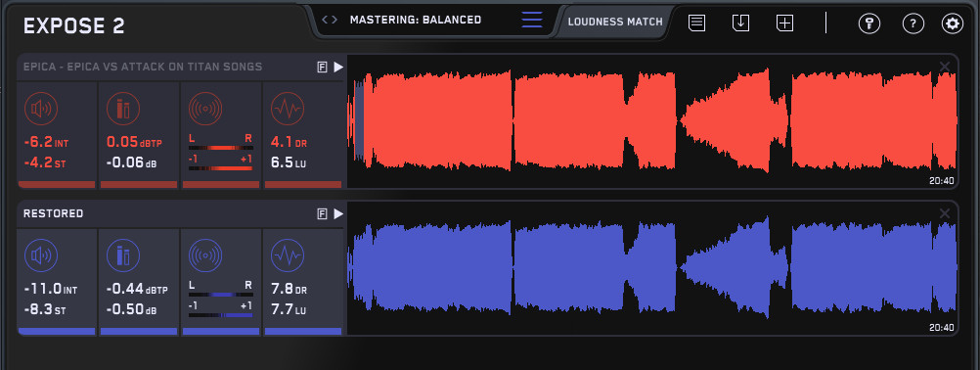The height and width of the screenshot is (370, 980).
Task: Toggle the F filter button on the Epica track
Action: click(x=323, y=68)
